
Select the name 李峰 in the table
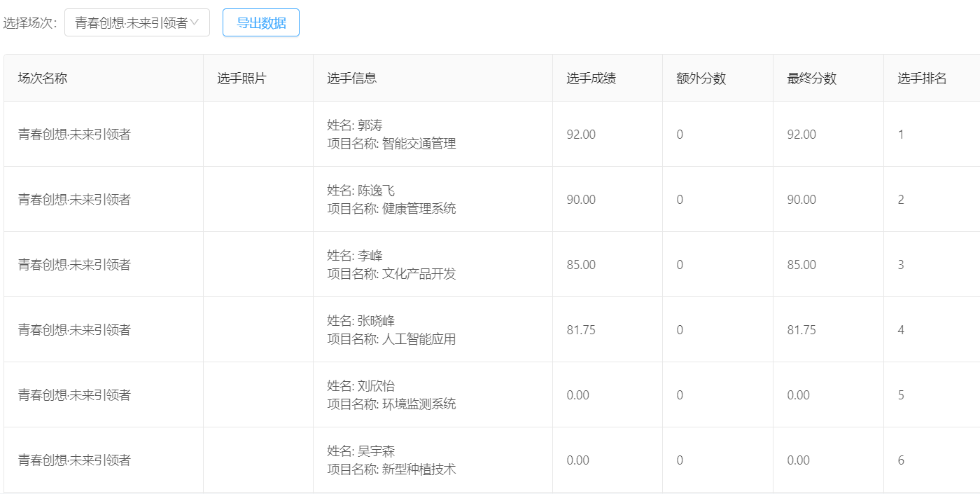point(370,256)
